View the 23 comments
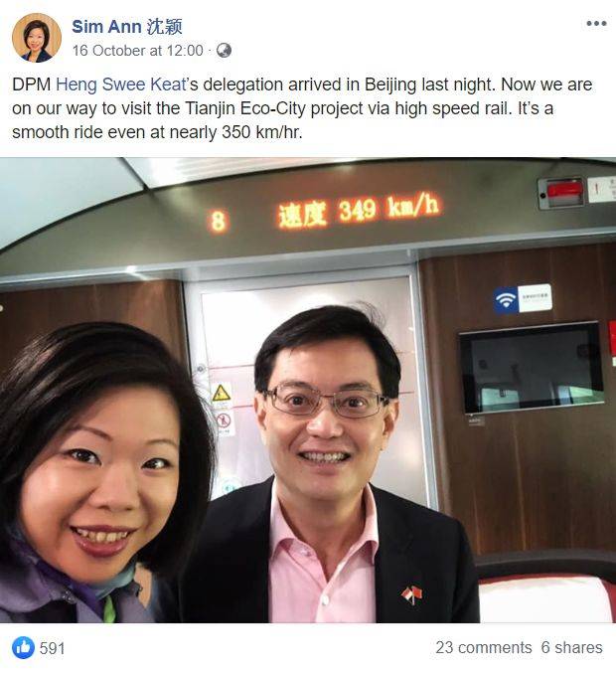Image resolution: width=616 pixels, height=673 pixels. pyautogui.click(x=484, y=647)
